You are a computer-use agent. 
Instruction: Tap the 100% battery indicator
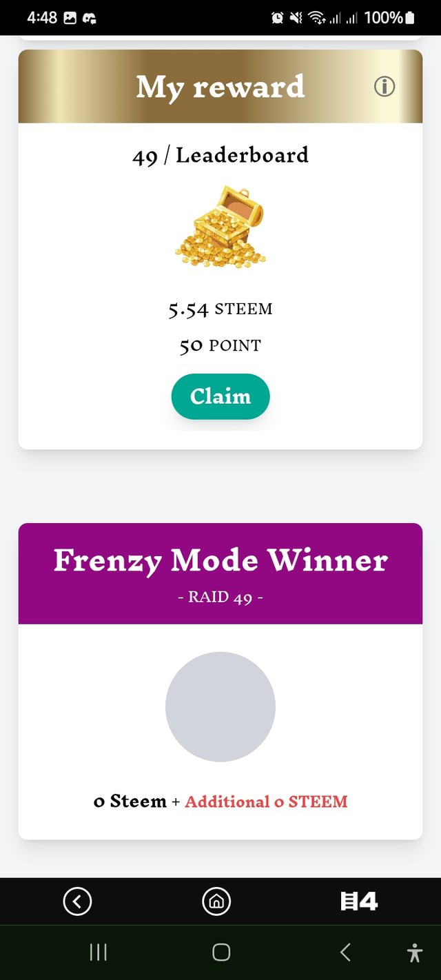coord(389,18)
